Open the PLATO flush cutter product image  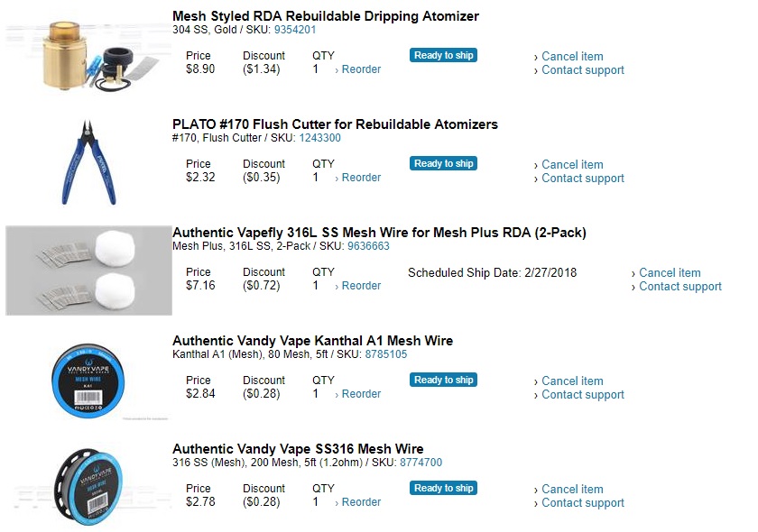pos(88,162)
